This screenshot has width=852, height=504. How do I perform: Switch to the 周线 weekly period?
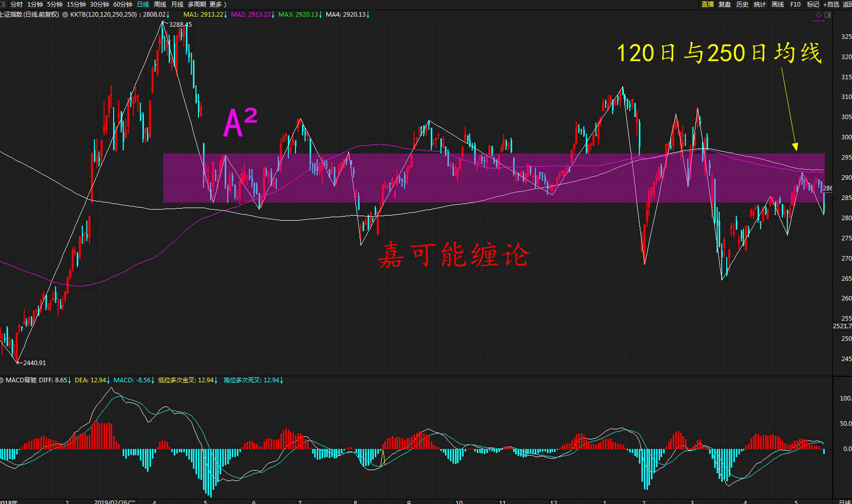[160, 4]
